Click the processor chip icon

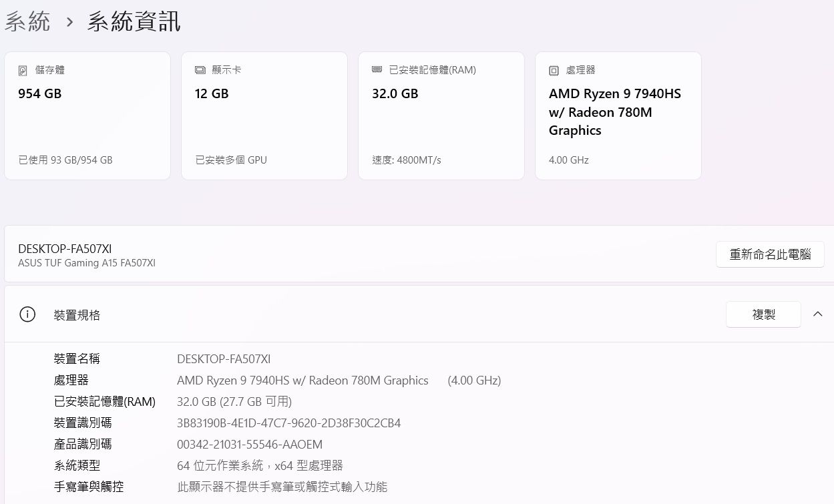554,70
